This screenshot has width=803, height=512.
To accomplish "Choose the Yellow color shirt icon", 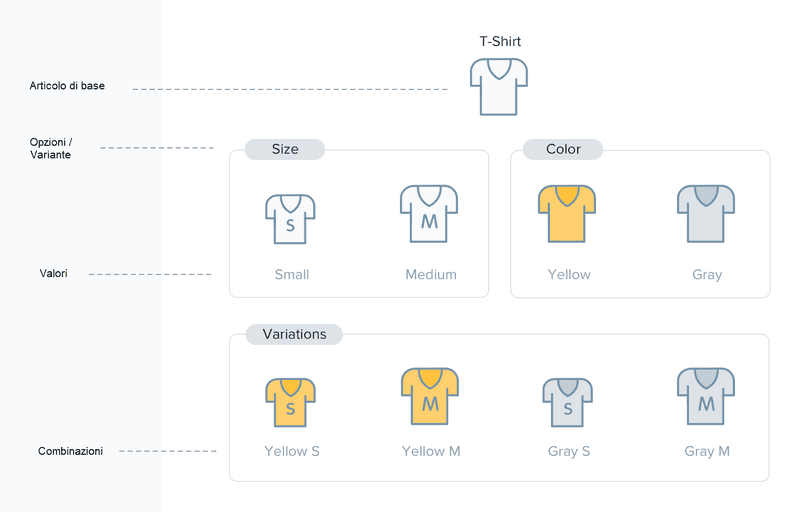I will coord(567,214).
